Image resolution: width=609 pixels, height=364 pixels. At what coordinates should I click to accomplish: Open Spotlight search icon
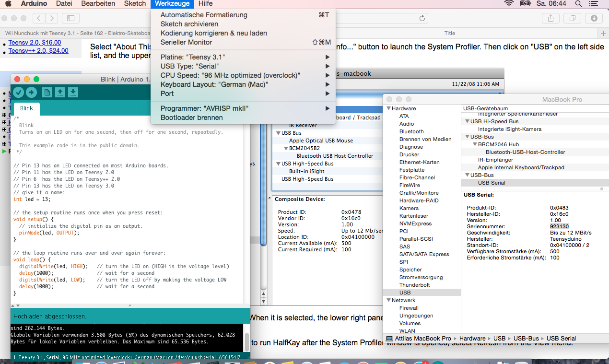click(x=579, y=4)
